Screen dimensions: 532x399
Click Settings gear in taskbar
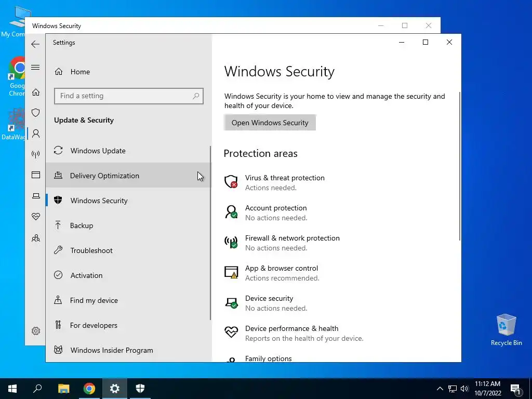(x=115, y=389)
